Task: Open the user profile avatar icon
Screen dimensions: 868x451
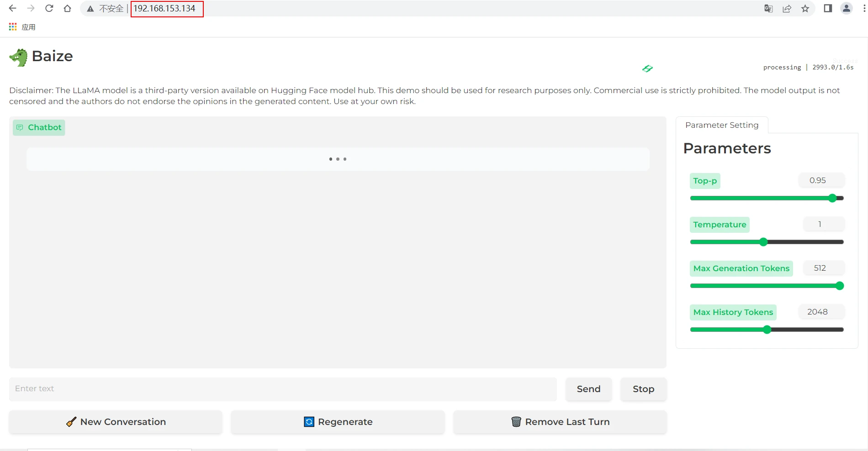Action: pyautogui.click(x=846, y=8)
